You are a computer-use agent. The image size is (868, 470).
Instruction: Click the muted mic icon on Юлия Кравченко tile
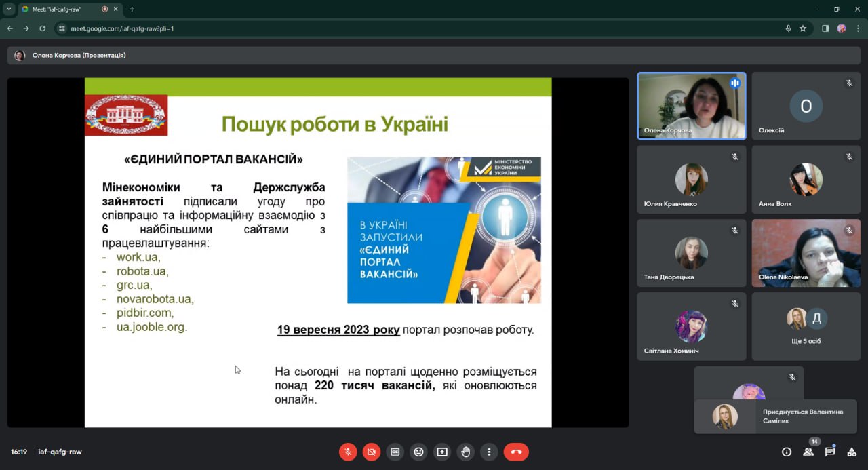coord(734,157)
